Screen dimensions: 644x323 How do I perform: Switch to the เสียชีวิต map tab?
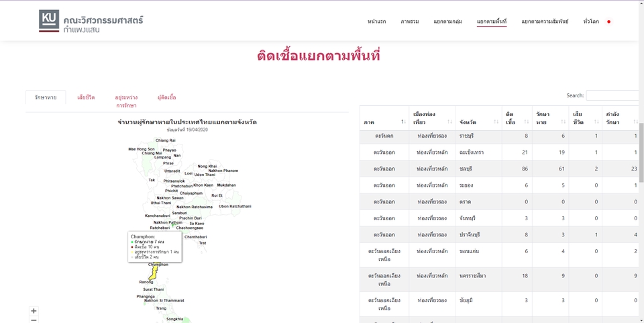pyautogui.click(x=86, y=97)
